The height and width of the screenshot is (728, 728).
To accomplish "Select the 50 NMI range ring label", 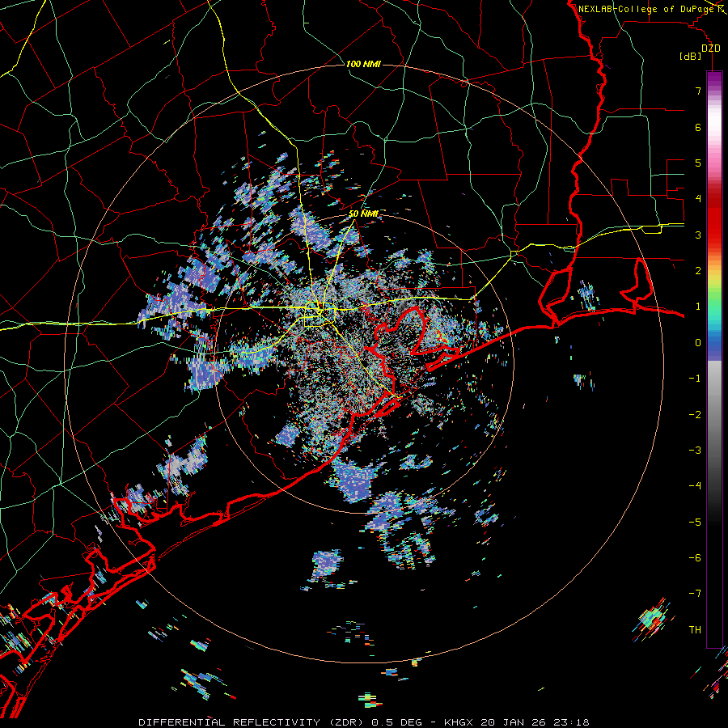I will tap(363, 214).
